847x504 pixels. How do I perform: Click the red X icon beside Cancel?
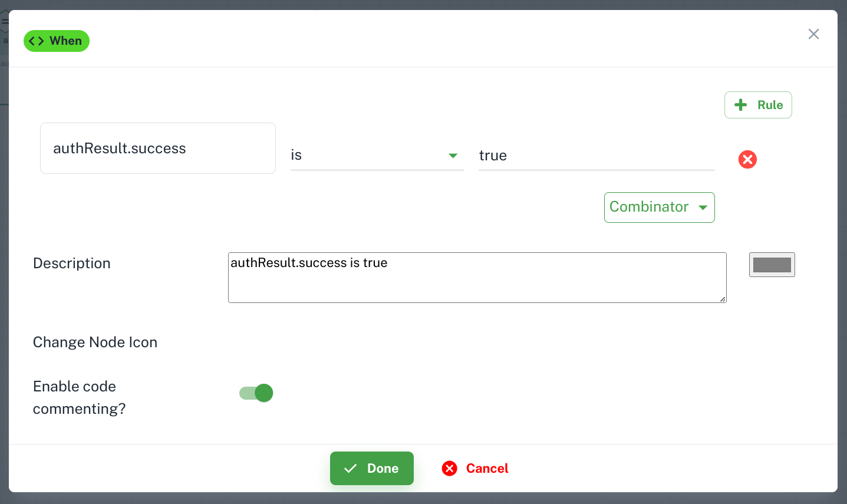coord(450,468)
